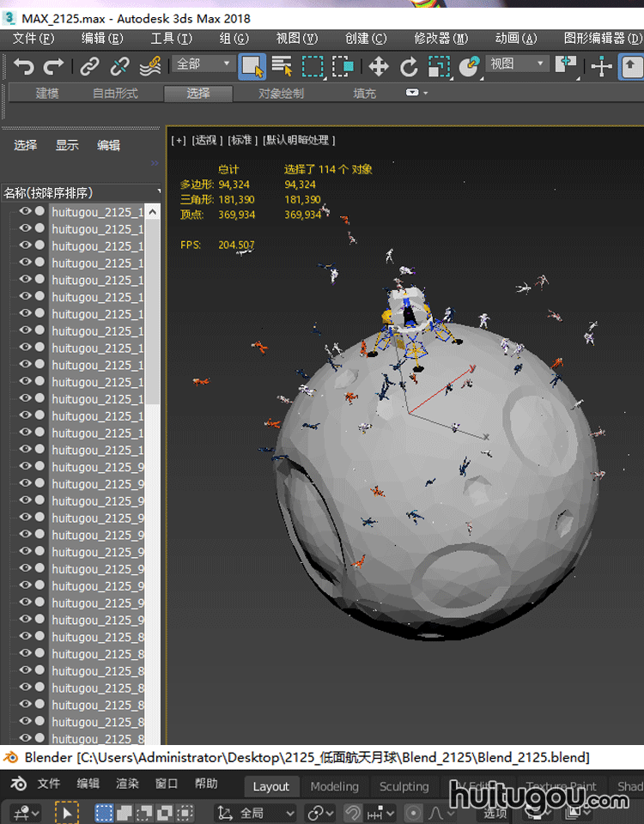Pick the Select and Scale tool

tap(439, 66)
